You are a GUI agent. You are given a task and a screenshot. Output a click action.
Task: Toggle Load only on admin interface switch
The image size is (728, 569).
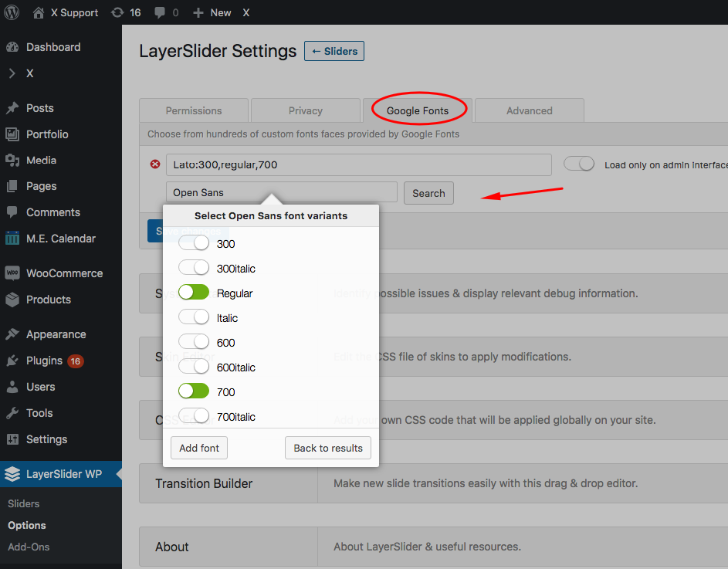pos(579,164)
